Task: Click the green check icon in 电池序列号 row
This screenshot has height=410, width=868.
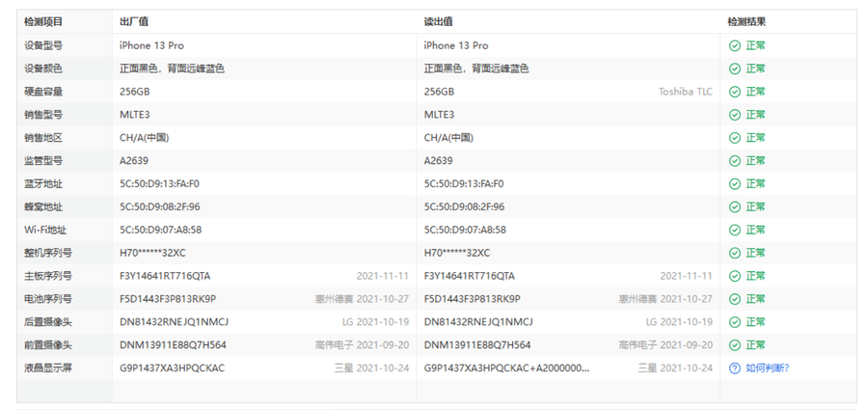Action: (735, 299)
